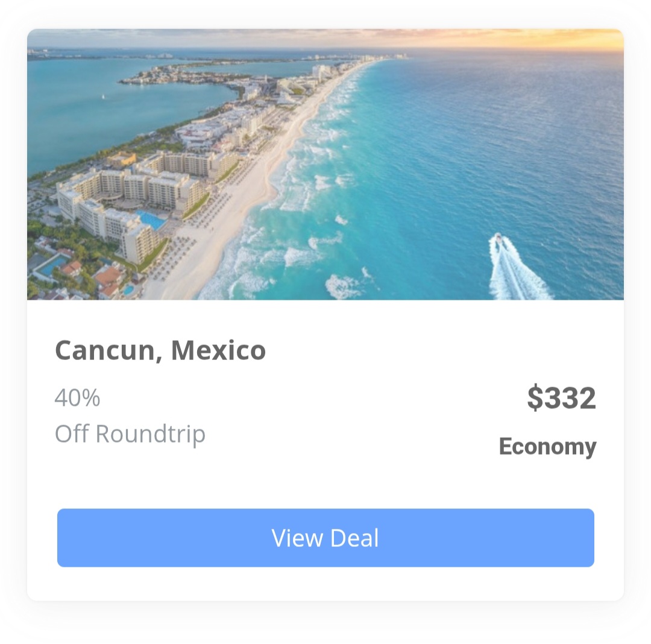Click the speedboat in the photo
Viewport: 651px width, 644px height.
[498, 239]
